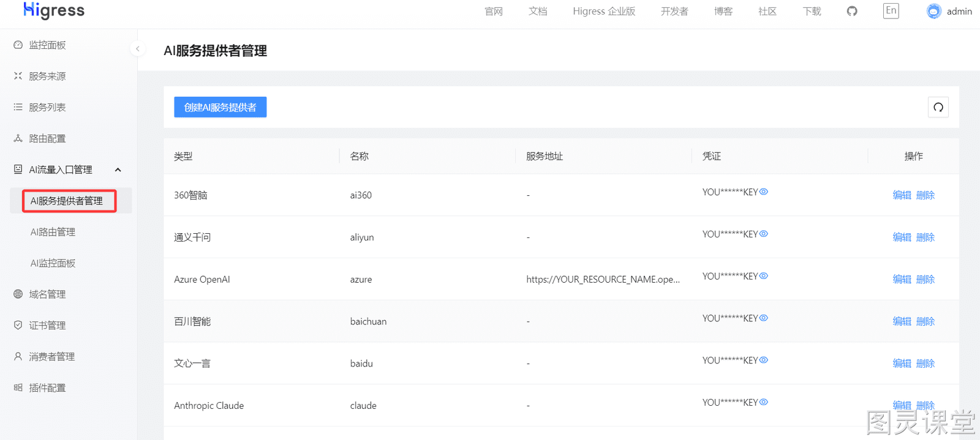This screenshot has height=440, width=980.
Task: Refresh the provider list
Action: 938,107
